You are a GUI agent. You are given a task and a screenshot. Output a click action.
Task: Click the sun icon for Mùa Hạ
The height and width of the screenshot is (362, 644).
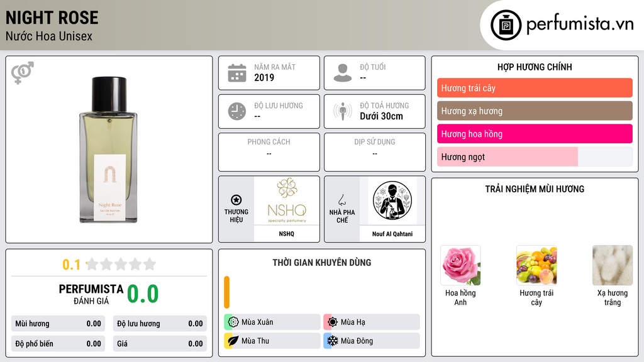pos(332,322)
